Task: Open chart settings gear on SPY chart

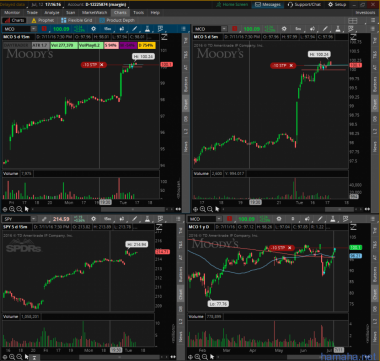Action: click(x=94, y=219)
